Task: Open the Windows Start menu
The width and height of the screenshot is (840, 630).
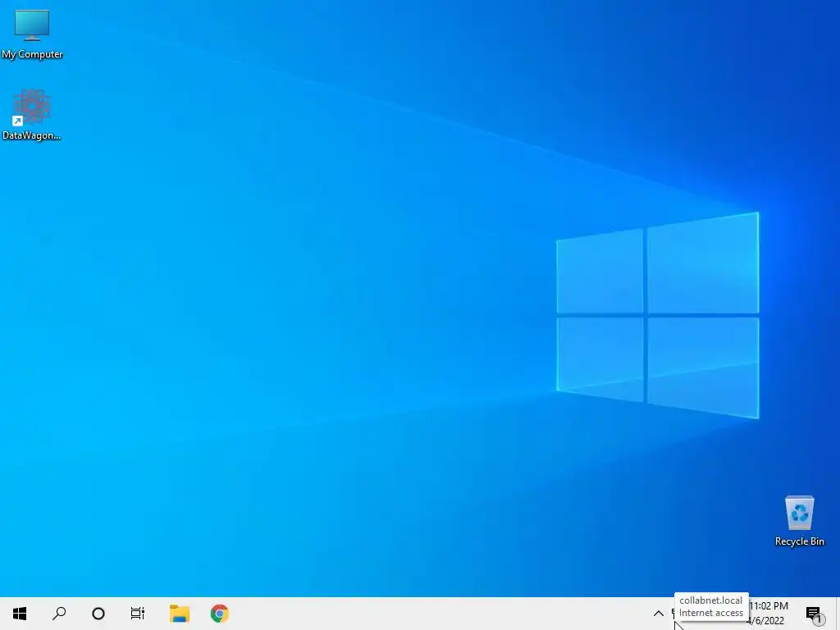Action: click(20, 614)
